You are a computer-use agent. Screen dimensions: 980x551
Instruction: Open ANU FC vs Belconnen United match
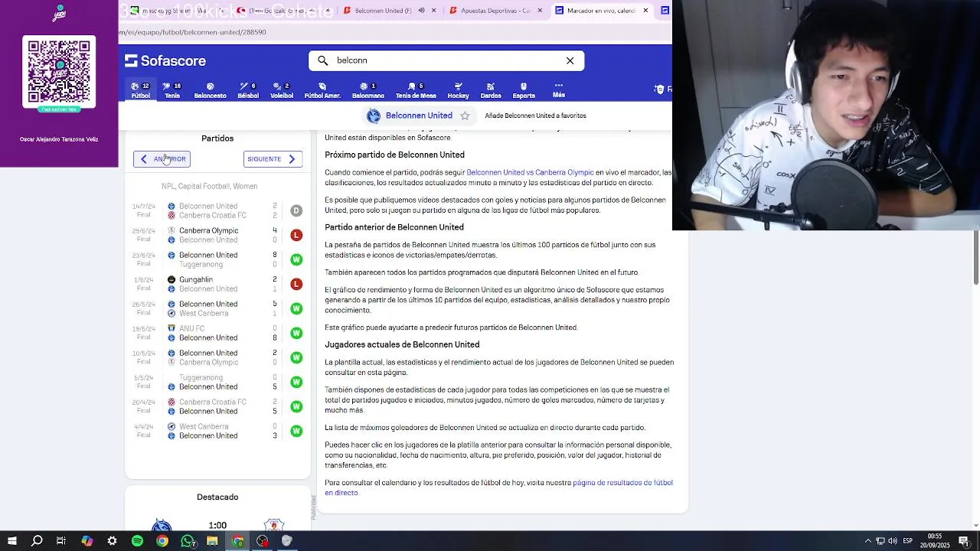tap(217, 333)
